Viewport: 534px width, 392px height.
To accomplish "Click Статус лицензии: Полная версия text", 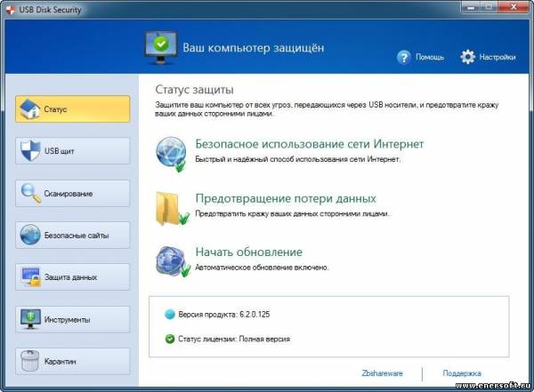I will (x=234, y=339).
